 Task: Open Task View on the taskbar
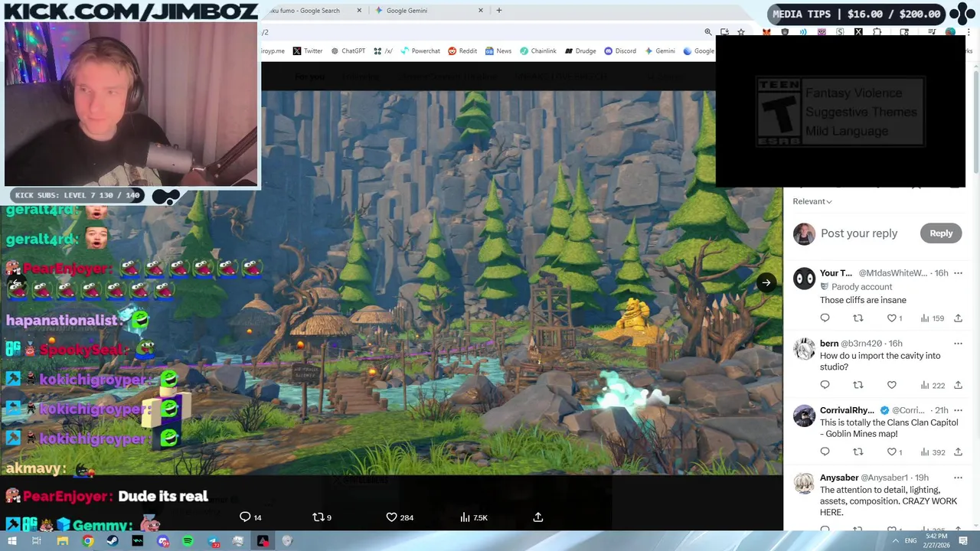point(36,541)
